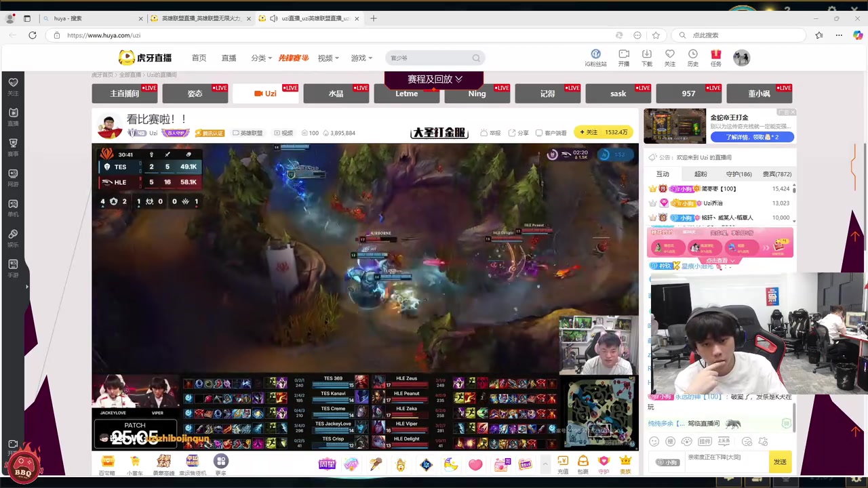The image size is (868, 488).
Task: Expand the 赛程及回放 schedule panel
Action: pyautogui.click(x=434, y=79)
